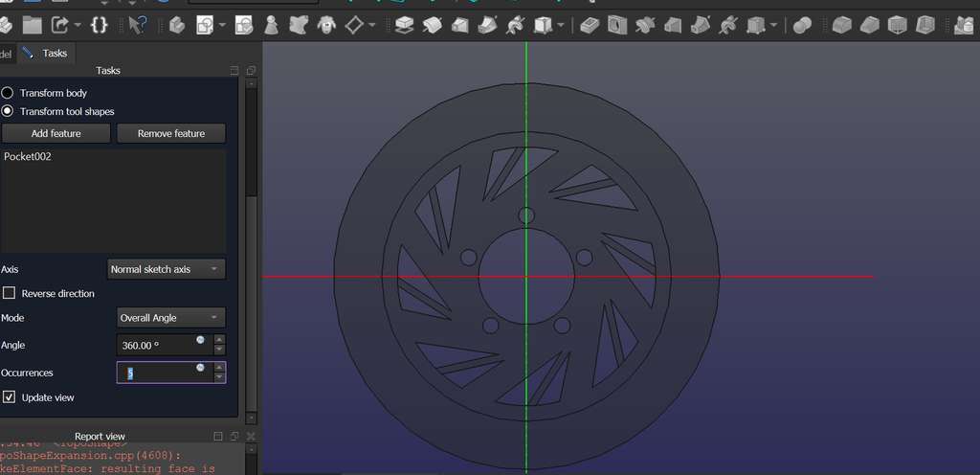Select the Pocket tool
980x475 pixels.
point(590,25)
